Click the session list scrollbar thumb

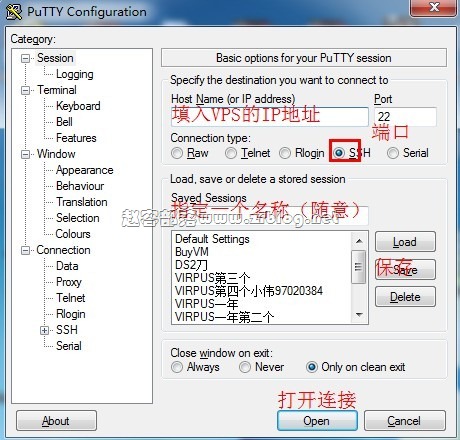(x=359, y=267)
